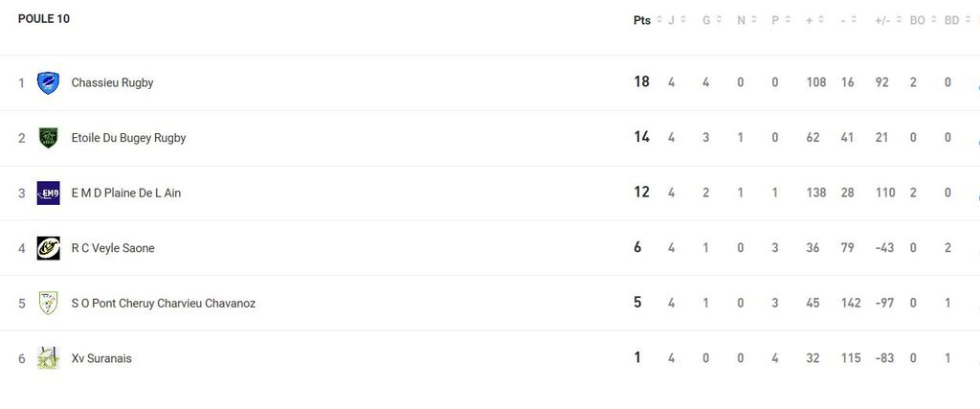The image size is (980, 409).
Task: Click the Xv Suranais club logo
Action: point(48,358)
